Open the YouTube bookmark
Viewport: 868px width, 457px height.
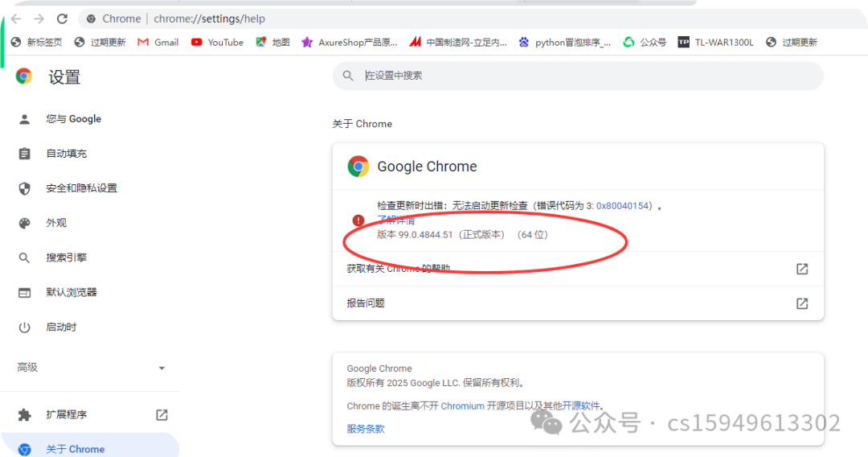pyautogui.click(x=217, y=42)
